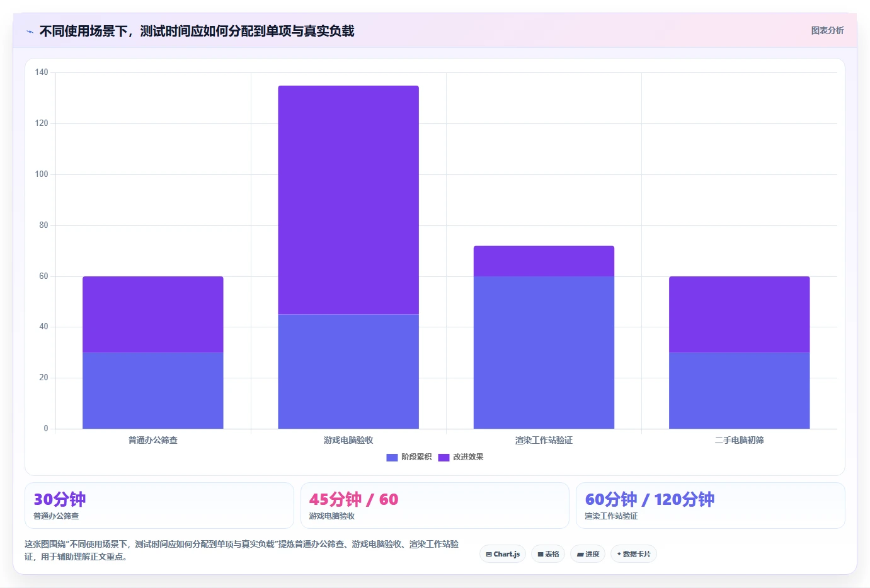This screenshot has width=870, height=588.
Task: Click the 改进效果 legend label
Action: click(468, 457)
